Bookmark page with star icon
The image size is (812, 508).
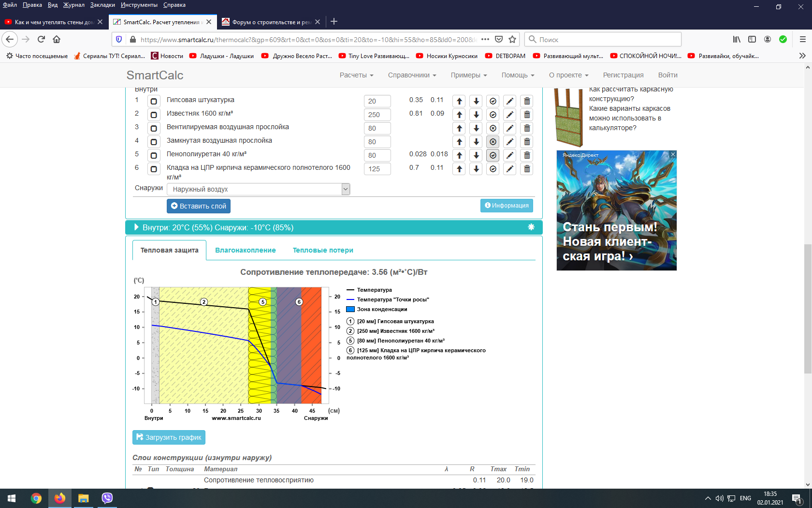512,39
